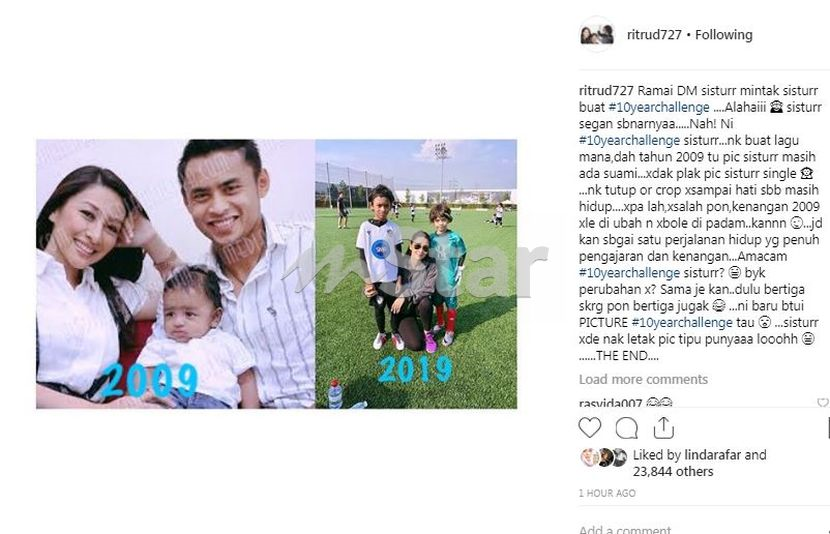Click the 2019 soccer field photo

click(x=416, y=274)
